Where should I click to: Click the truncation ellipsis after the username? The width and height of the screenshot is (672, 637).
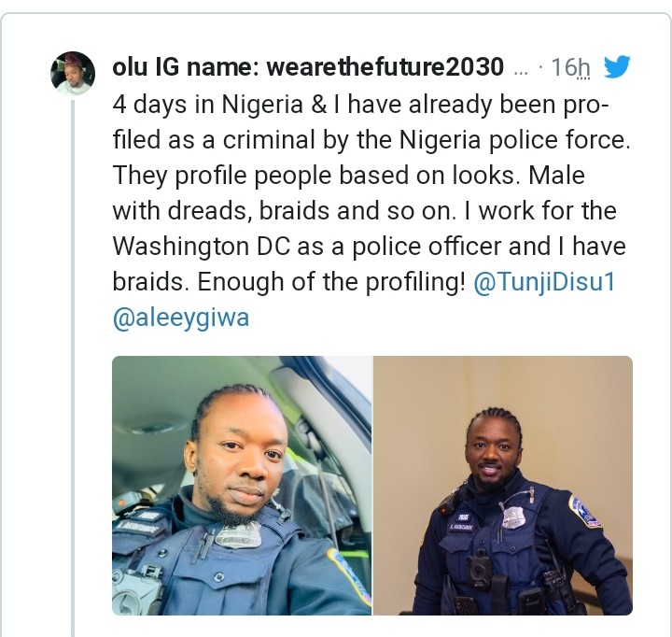[522, 68]
